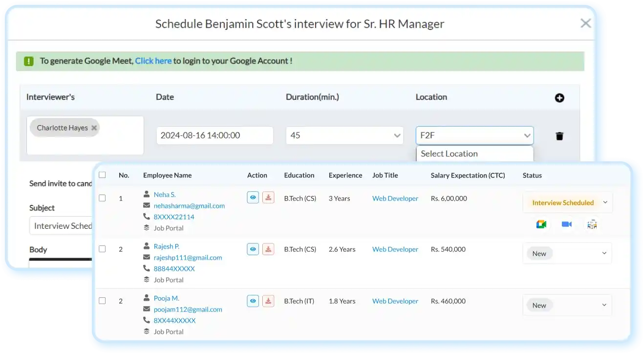Open nehasharma@gmail.com email link
The height and width of the screenshot is (354, 644).
(189, 205)
